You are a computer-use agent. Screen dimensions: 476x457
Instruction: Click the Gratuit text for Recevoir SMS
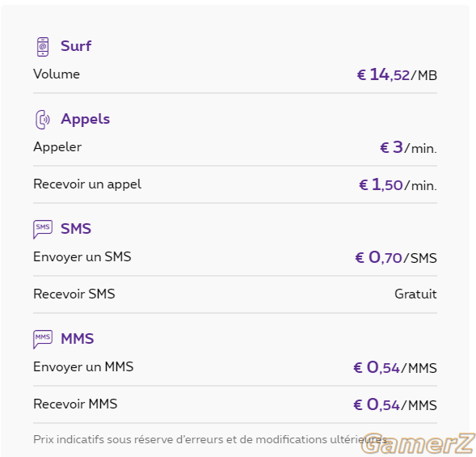coord(416,294)
